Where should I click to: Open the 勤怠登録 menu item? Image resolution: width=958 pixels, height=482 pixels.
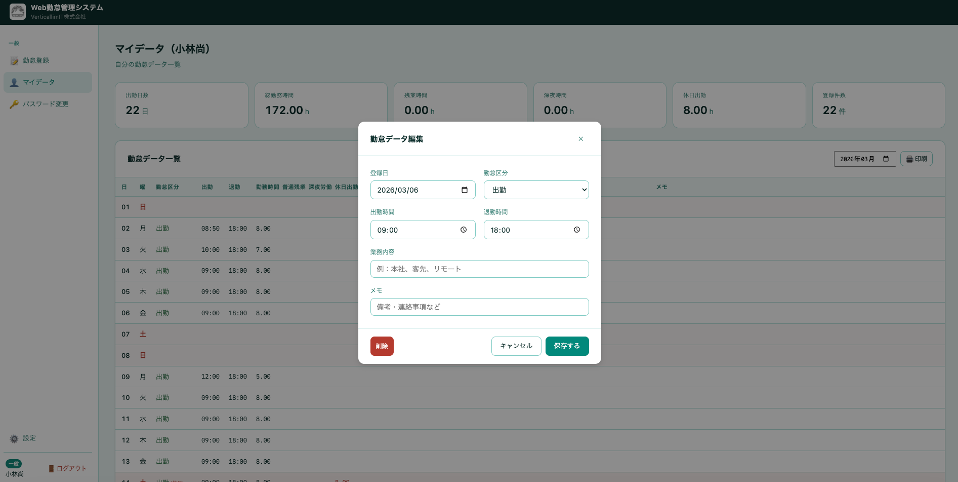click(36, 61)
